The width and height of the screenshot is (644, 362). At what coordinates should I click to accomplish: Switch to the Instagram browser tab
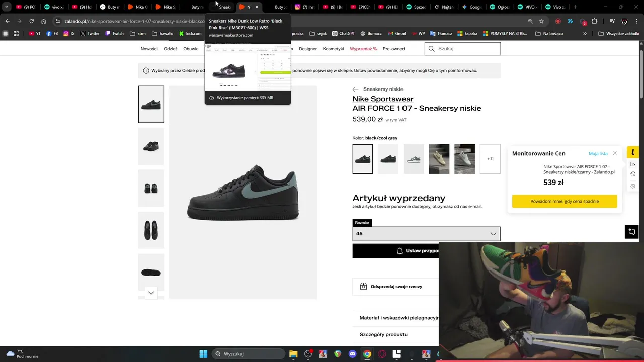304,7
